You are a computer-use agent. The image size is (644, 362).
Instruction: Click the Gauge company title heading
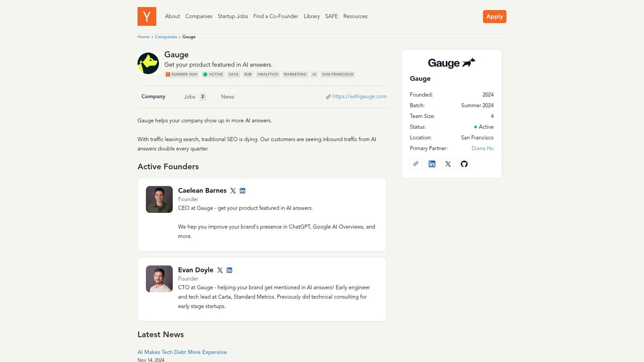[177, 55]
